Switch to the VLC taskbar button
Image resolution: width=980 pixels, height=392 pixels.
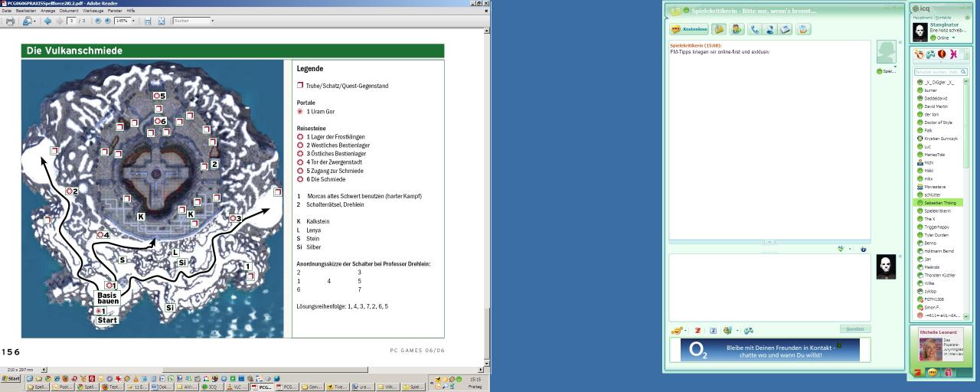pos(237,387)
